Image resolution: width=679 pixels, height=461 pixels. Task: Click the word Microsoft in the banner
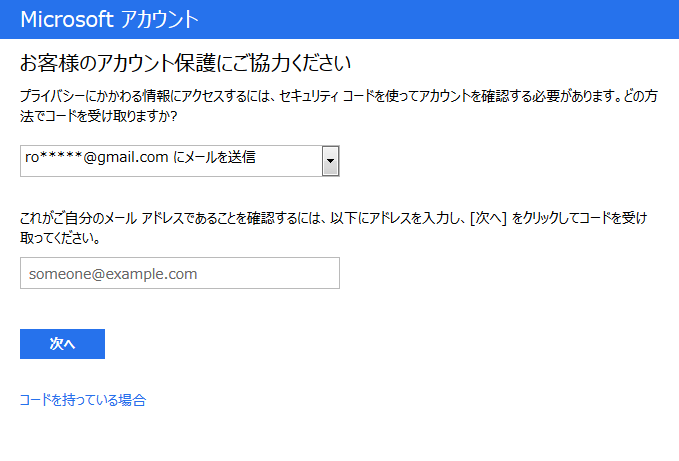click(67, 19)
